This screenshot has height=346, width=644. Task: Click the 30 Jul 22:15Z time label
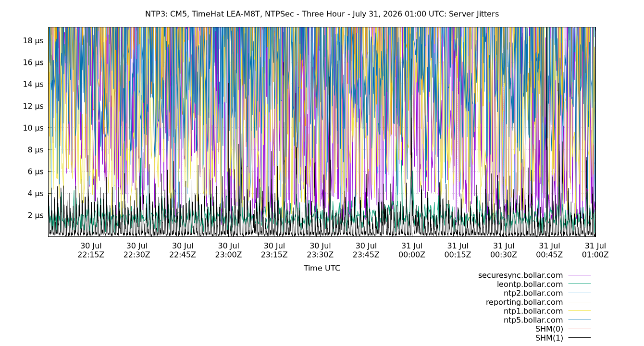(91, 250)
